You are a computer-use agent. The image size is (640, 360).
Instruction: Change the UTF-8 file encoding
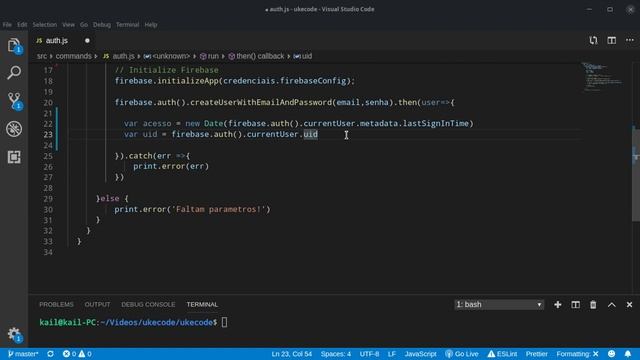coord(369,354)
